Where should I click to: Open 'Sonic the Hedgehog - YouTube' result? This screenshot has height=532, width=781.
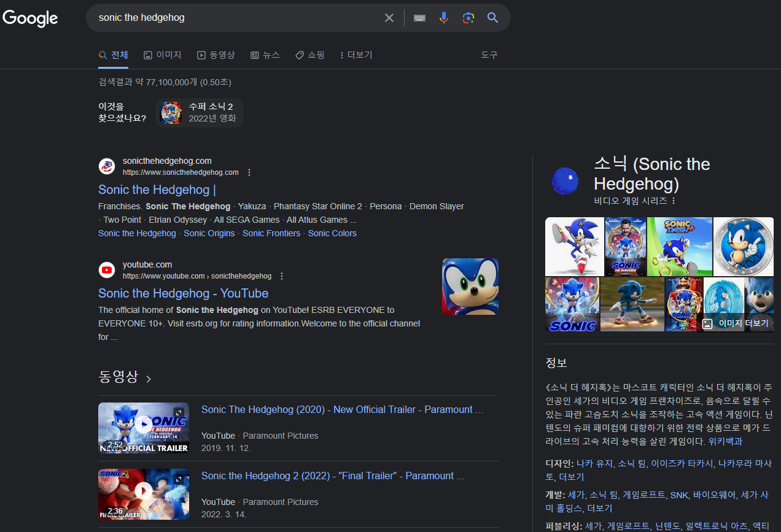point(183,293)
